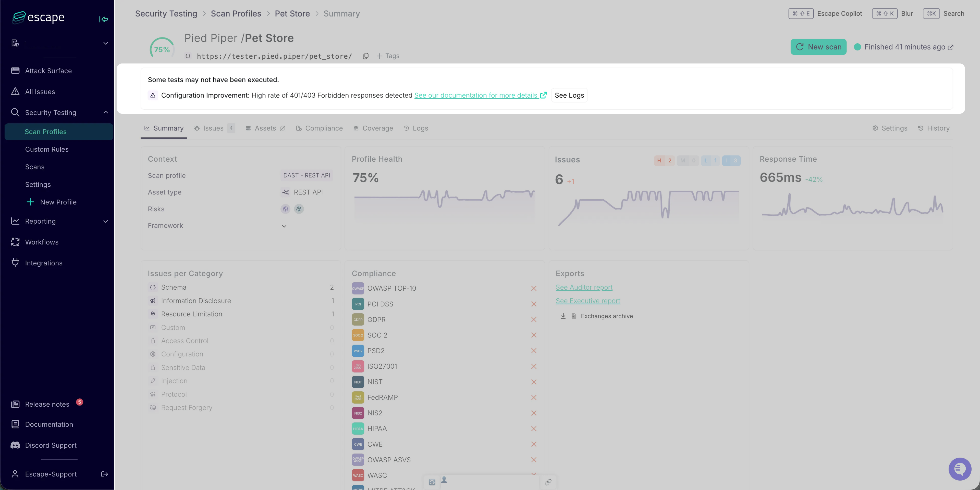This screenshot has height=490, width=980.
Task: Collapse the Security Testing menu
Action: pyautogui.click(x=106, y=112)
